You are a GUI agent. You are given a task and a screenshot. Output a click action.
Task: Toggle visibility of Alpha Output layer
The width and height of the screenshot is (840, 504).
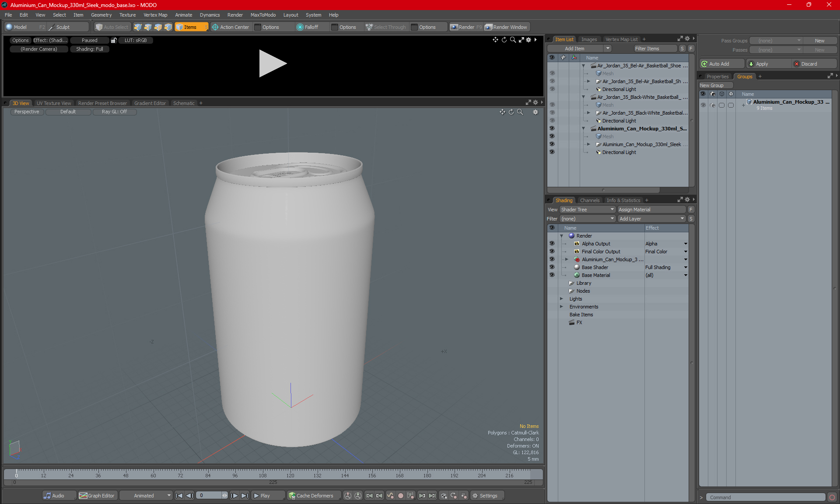click(x=552, y=244)
